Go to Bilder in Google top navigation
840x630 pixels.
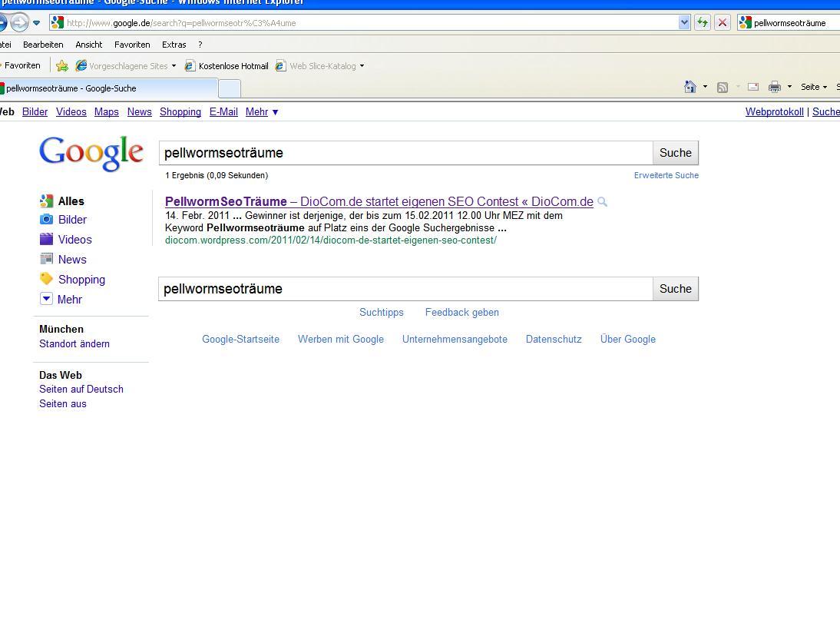pos(35,111)
